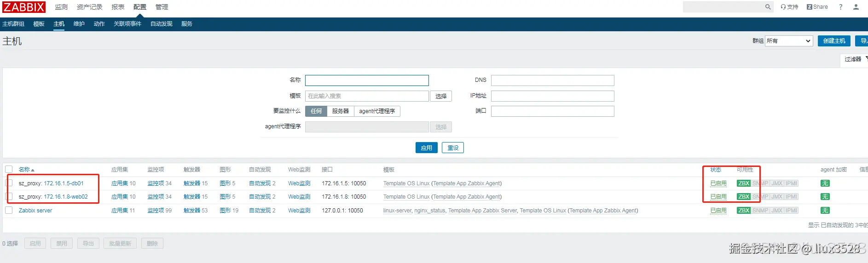Go to 主机群组 submenu
The width and height of the screenshot is (868, 263).
13,24
